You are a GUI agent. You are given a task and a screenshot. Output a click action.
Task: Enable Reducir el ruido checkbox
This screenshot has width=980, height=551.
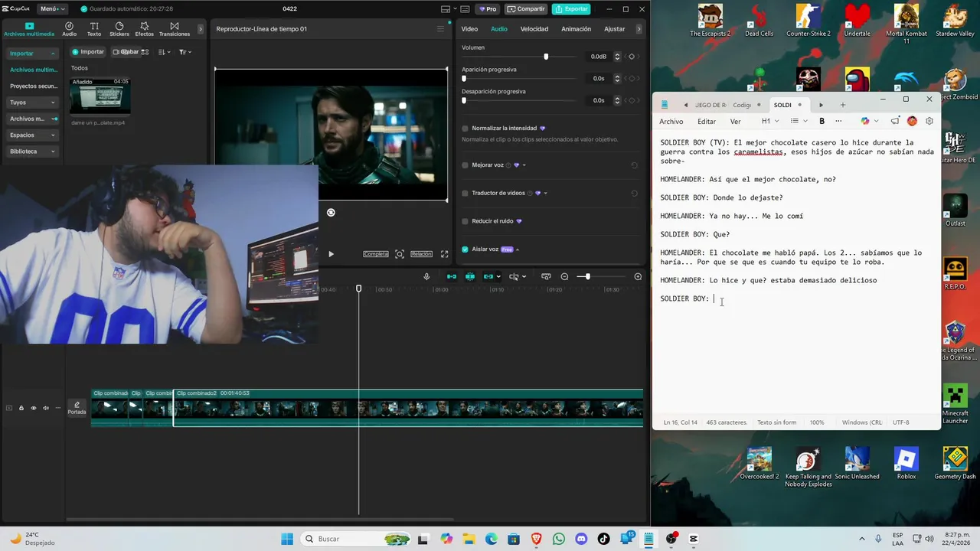click(465, 221)
